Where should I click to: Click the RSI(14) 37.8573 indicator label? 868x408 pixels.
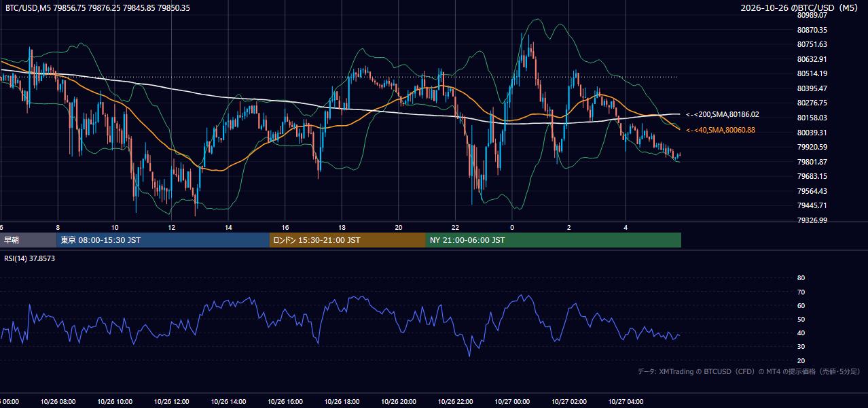(30, 258)
